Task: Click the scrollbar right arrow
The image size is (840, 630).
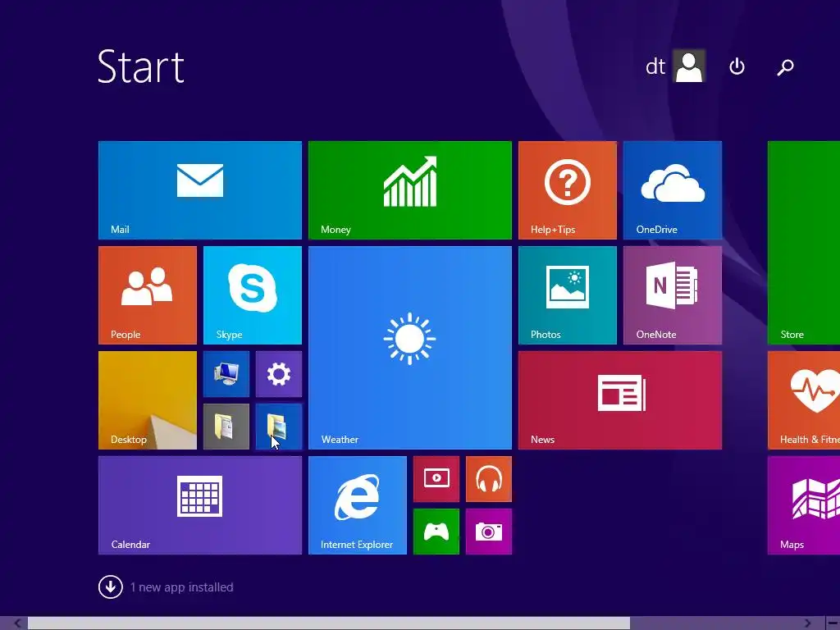Action: [x=807, y=623]
